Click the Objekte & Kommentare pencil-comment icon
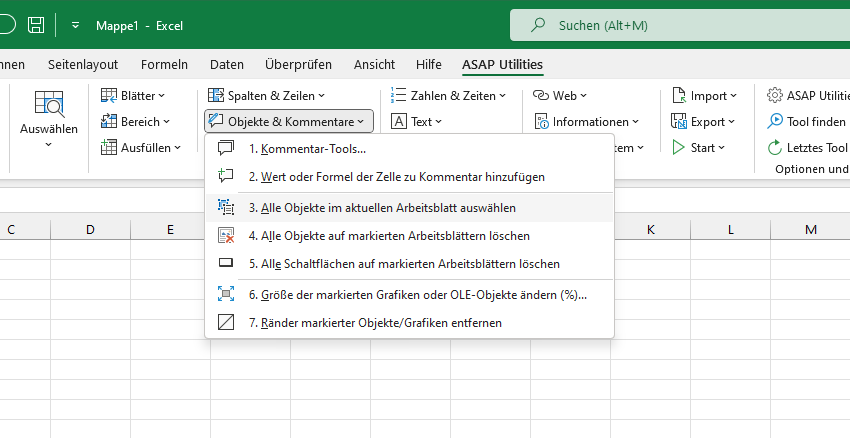This screenshot has height=438, width=850. (216, 120)
